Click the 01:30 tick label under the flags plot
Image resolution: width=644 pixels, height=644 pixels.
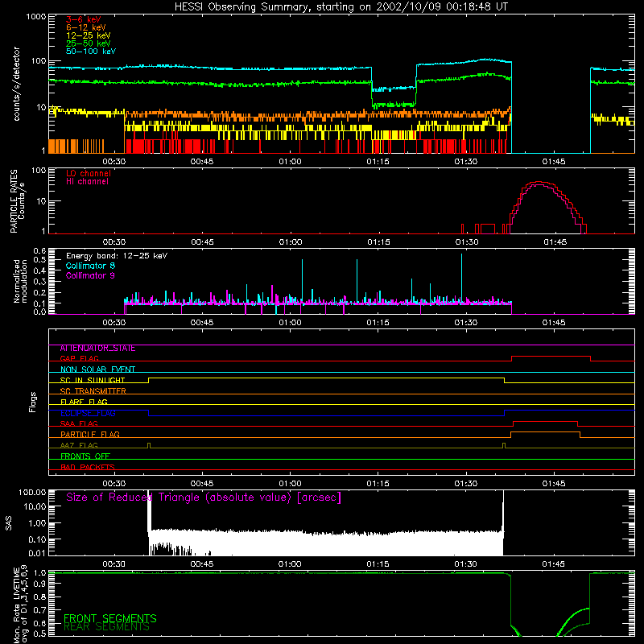(x=466, y=484)
